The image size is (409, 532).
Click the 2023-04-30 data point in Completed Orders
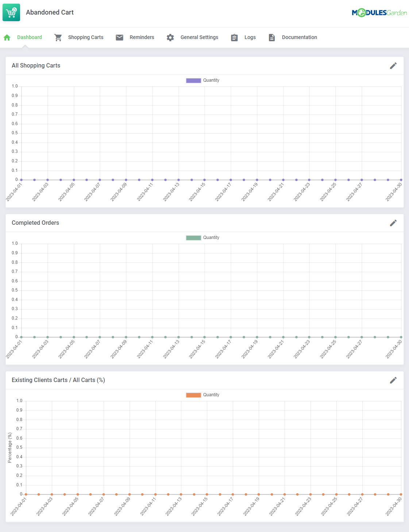click(401, 337)
